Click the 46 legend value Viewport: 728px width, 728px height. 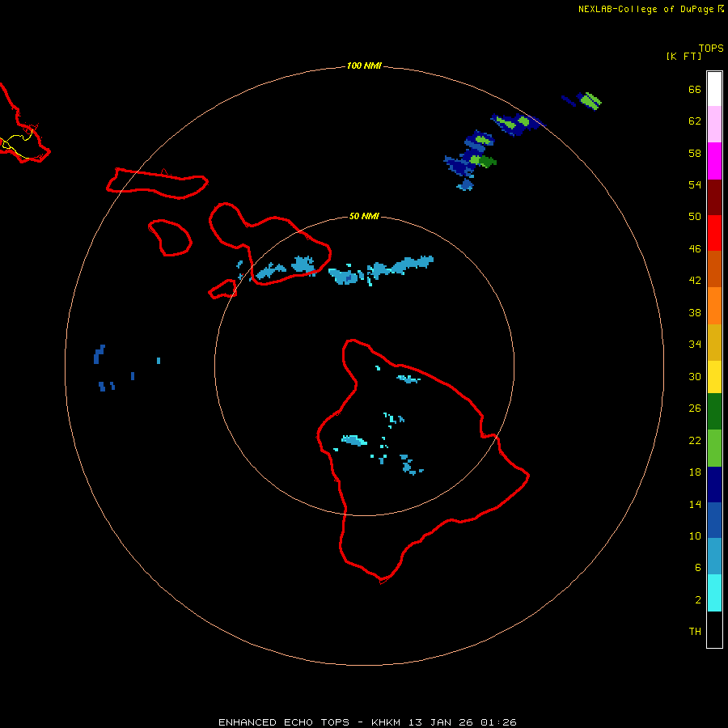695,248
